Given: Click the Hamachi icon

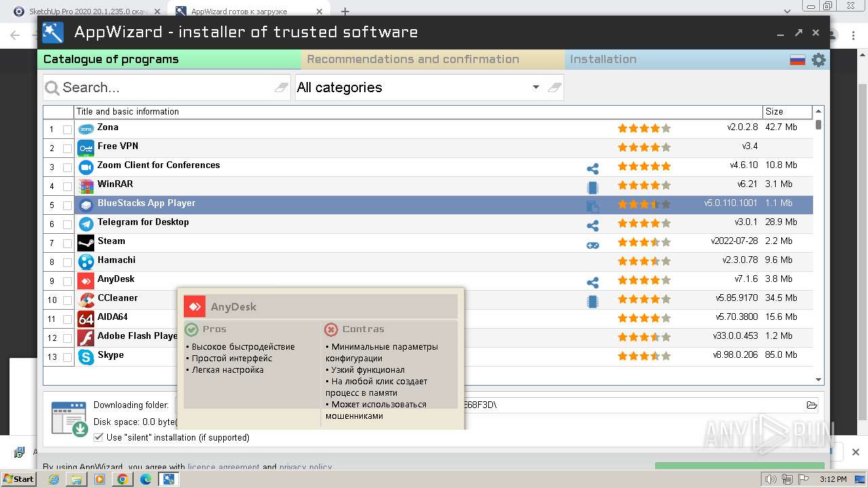Looking at the screenshot, I should tap(86, 262).
